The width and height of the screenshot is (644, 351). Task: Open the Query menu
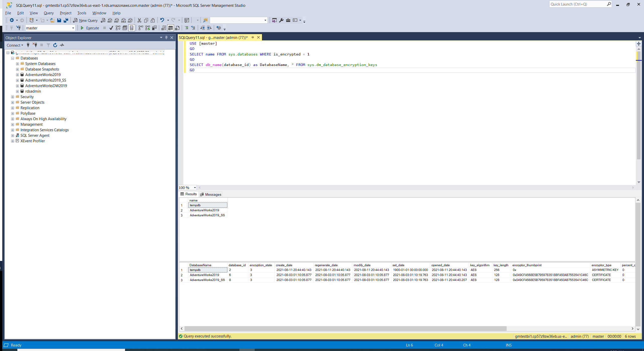[x=48, y=13]
